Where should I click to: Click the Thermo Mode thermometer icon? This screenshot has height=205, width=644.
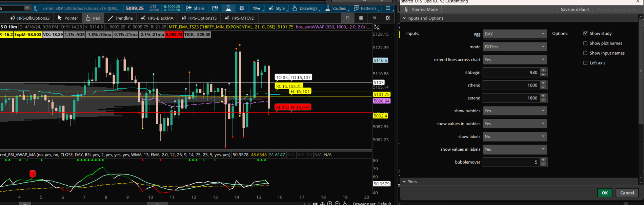pyautogui.click(x=406, y=10)
